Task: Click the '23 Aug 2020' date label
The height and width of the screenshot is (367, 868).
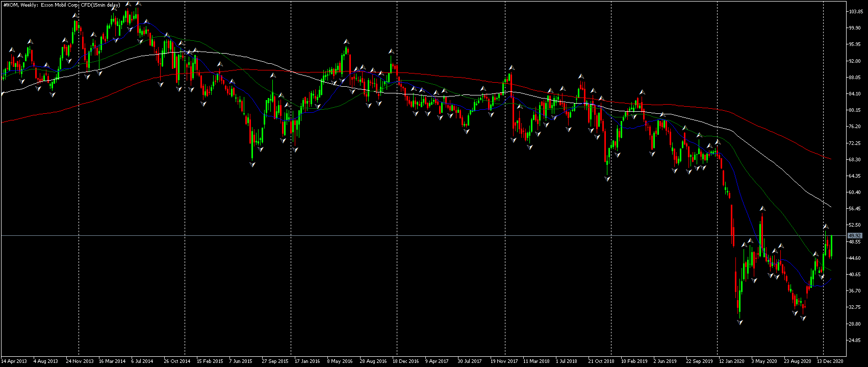Action: point(798,361)
